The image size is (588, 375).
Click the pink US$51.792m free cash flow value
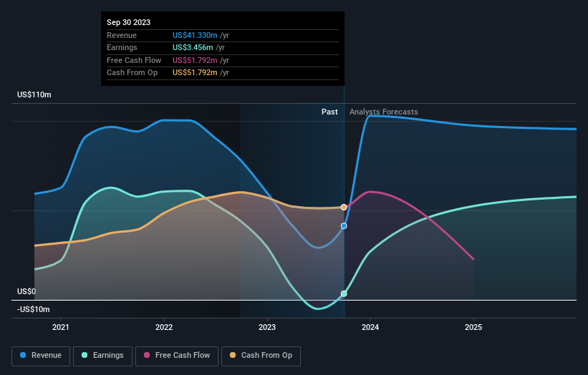(195, 60)
